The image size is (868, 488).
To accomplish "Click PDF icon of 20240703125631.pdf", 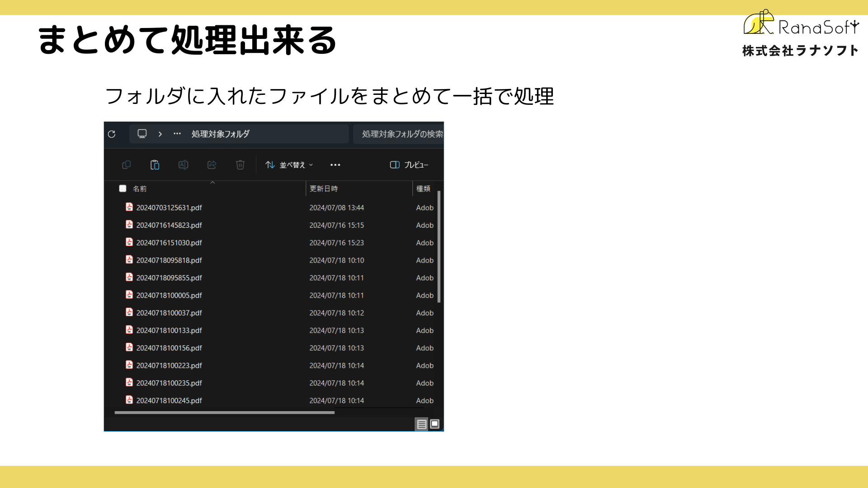I will 129,207.
